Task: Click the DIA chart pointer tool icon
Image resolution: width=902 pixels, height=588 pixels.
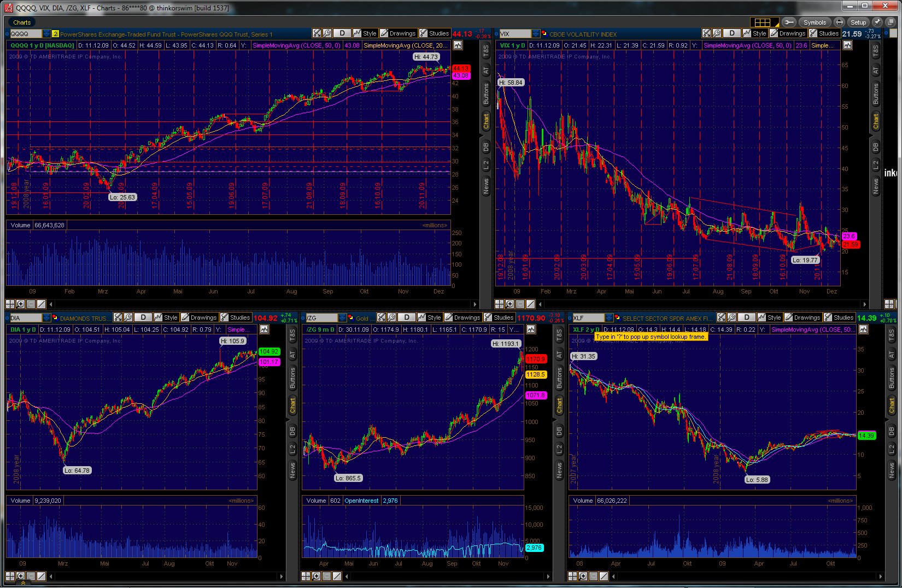Action: 118,317
